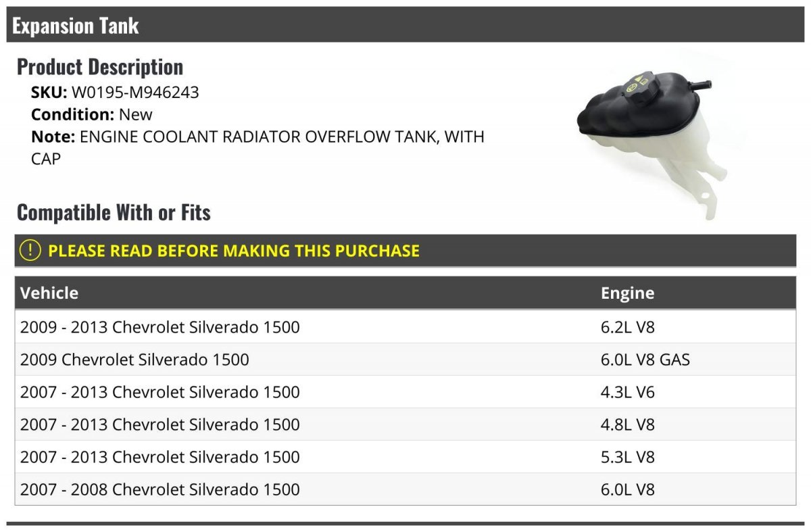Click the 6.0L V8 GAS engine cell

coord(645,360)
